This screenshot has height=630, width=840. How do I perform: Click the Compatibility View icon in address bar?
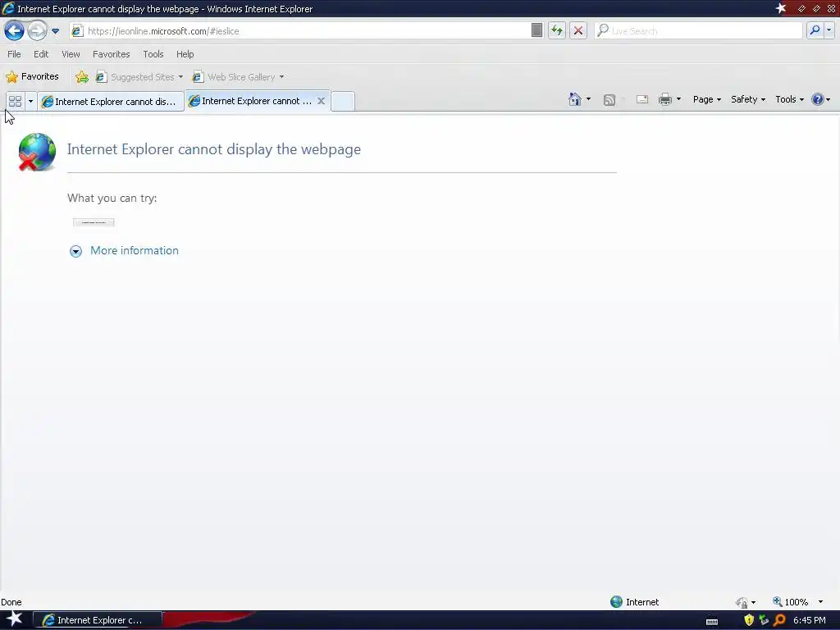[536, 30]
